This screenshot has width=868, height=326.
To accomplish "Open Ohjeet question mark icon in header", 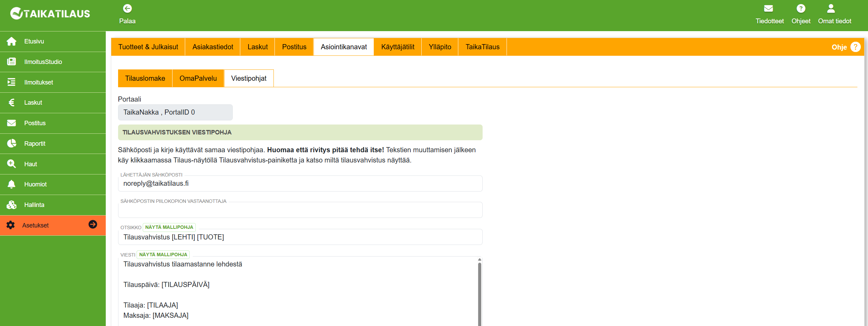I will click(801, 9).
